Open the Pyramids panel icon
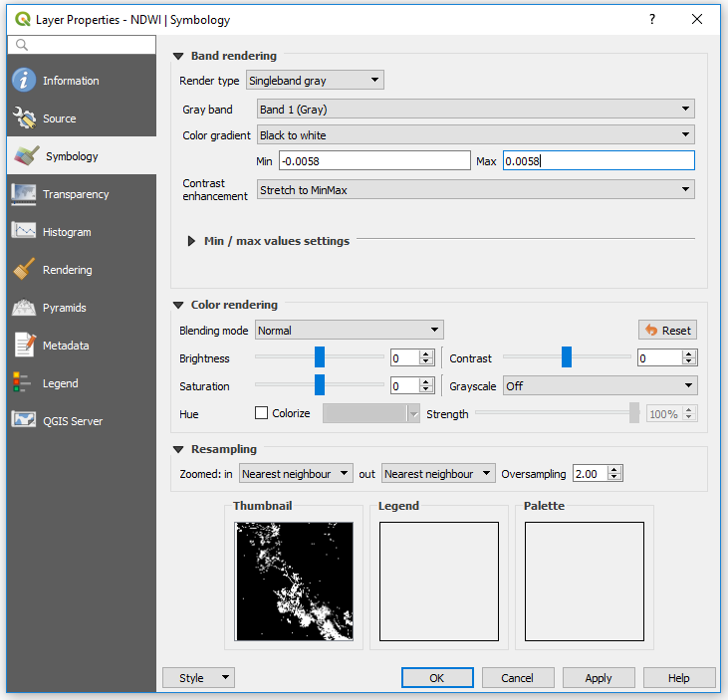 (24, 308)
